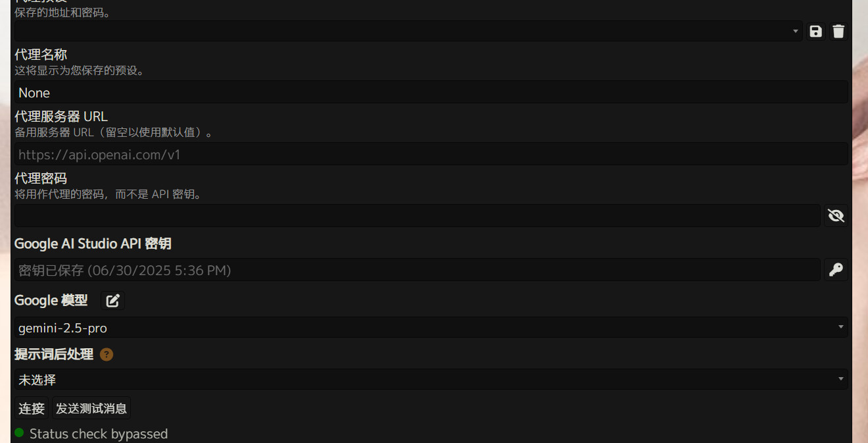The width and height of the screenshot is (868, 443).
Task: Click the green status indicator dot
Action: coord(19,432)
